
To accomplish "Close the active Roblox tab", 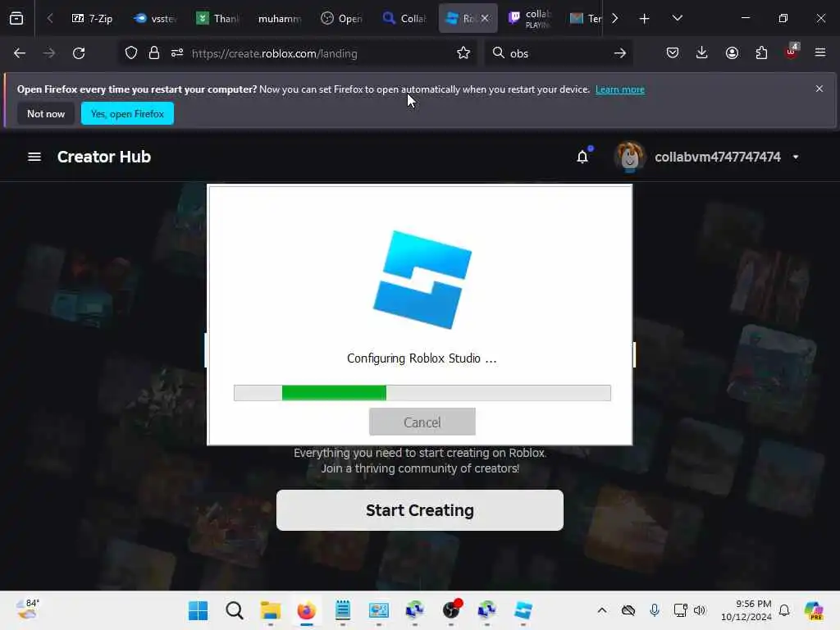I will pos(485,18).
